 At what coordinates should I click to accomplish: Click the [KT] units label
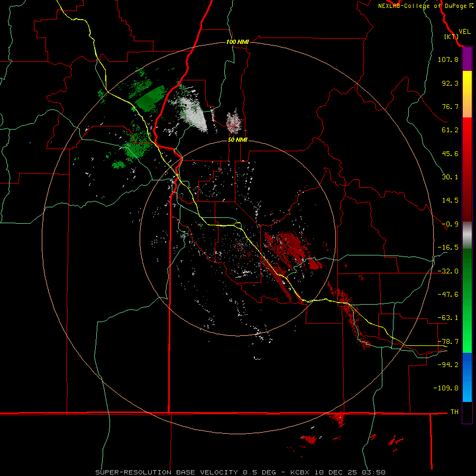tap(451, 36)
